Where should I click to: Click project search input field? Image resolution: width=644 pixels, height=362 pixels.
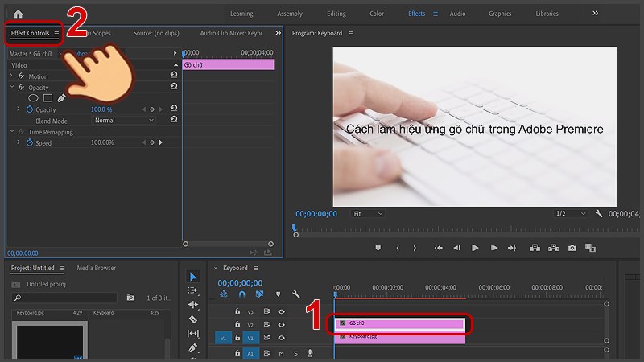point(64,298)
